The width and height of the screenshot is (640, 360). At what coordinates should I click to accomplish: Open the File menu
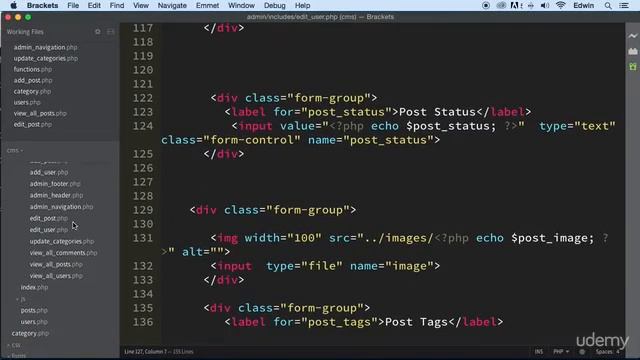(x=73, y=5)
